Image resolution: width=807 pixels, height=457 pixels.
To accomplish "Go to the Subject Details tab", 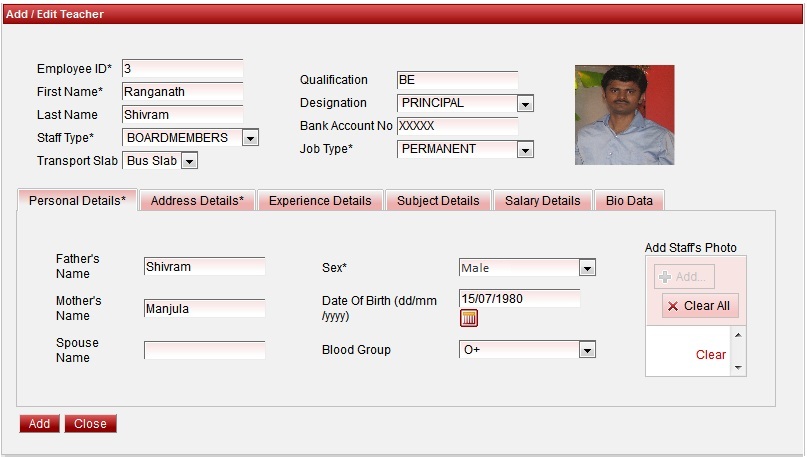I will (438, 201).
